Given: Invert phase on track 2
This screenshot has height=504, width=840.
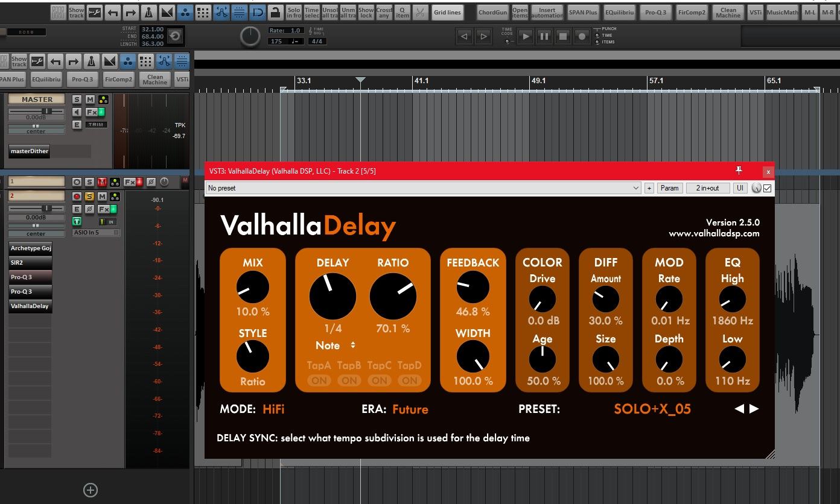Looking at the screenshot, I should pos(89,209).
